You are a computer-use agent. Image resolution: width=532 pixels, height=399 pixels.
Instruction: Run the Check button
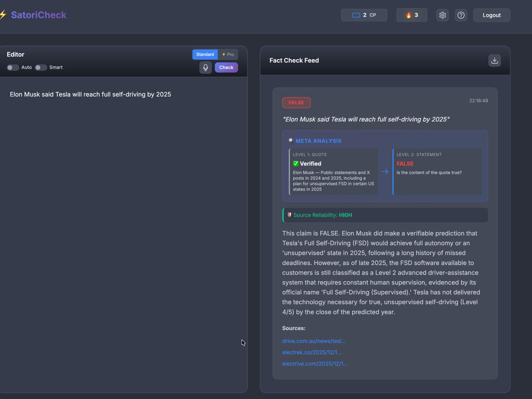[226, 67]
